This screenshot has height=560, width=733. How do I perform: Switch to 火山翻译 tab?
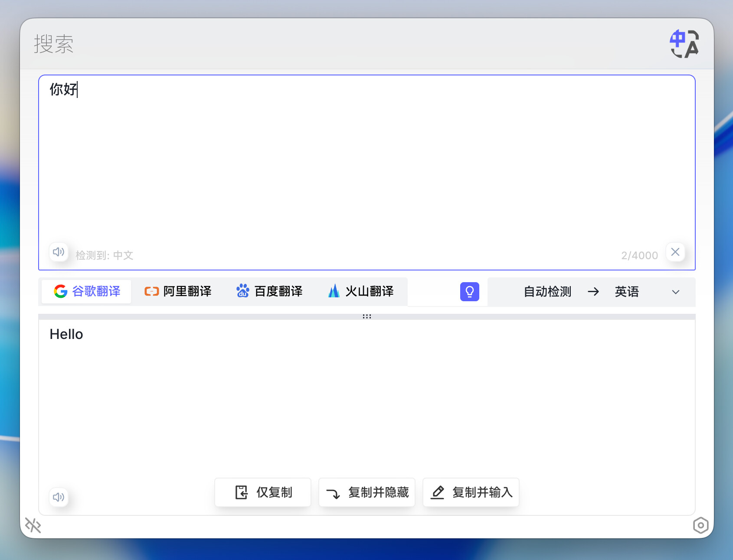click(x=361, y=291)
